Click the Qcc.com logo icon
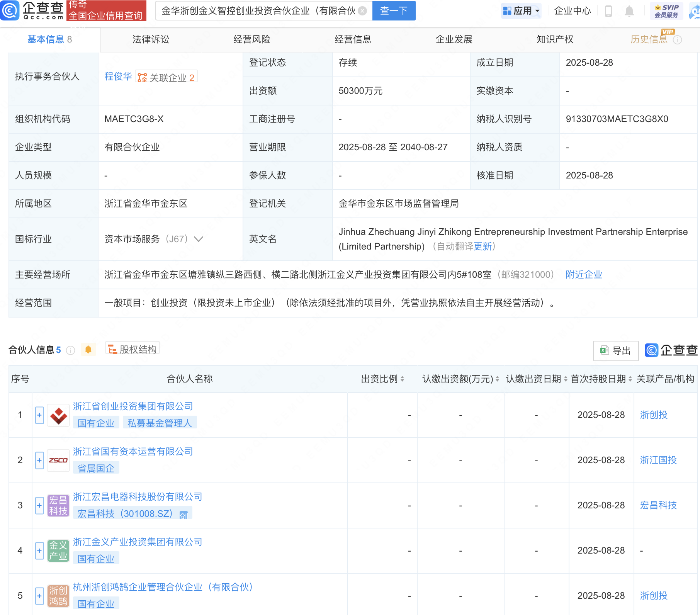This screenshot has width=700, height=615. tap(10, 10)
